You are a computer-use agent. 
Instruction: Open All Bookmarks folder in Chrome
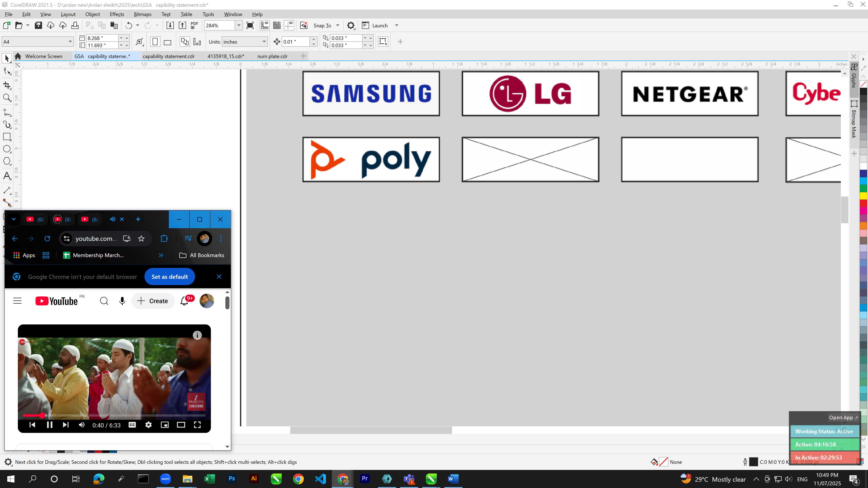[201, 255]
